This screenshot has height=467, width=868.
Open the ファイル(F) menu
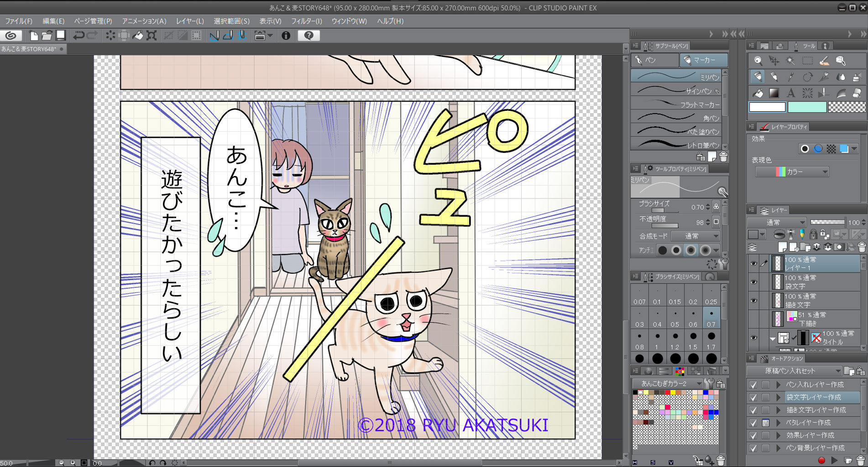(19, 21)
